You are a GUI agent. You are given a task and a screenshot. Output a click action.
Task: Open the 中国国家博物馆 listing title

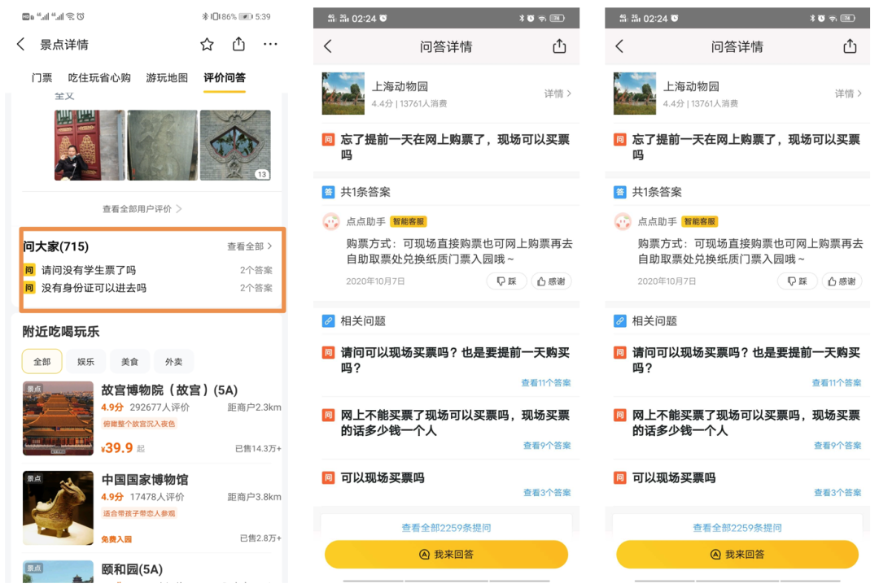tap(145, 480)
